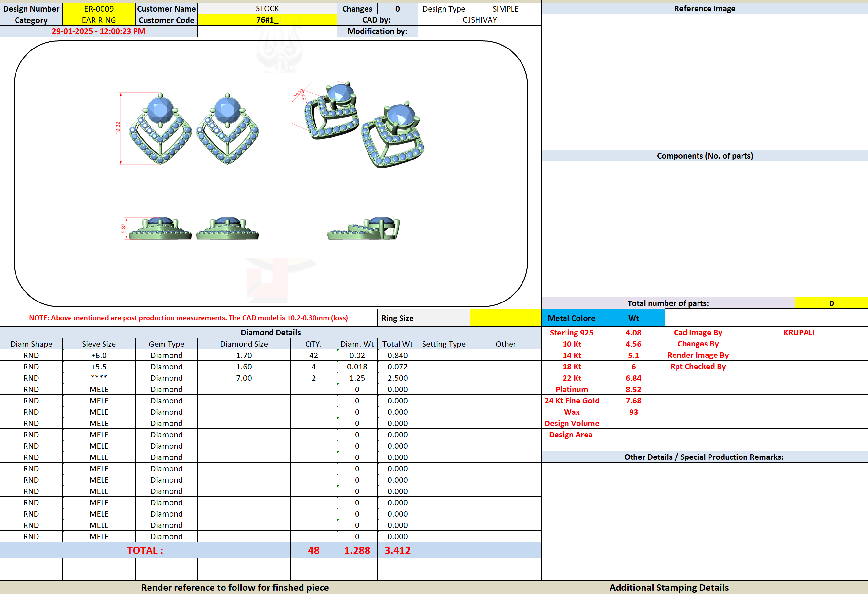
Task: Select the grand total weight 3.412
Action: tap(397, 550)
